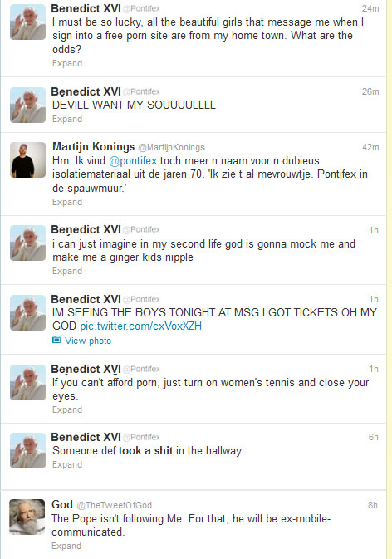Expand the women's tennis tweet
392x559 pixels.
67,410
